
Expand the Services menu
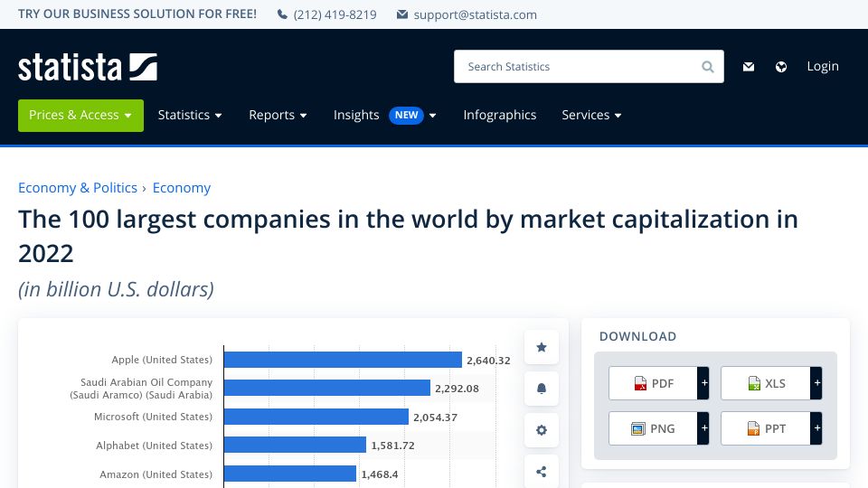pos(591,115)
